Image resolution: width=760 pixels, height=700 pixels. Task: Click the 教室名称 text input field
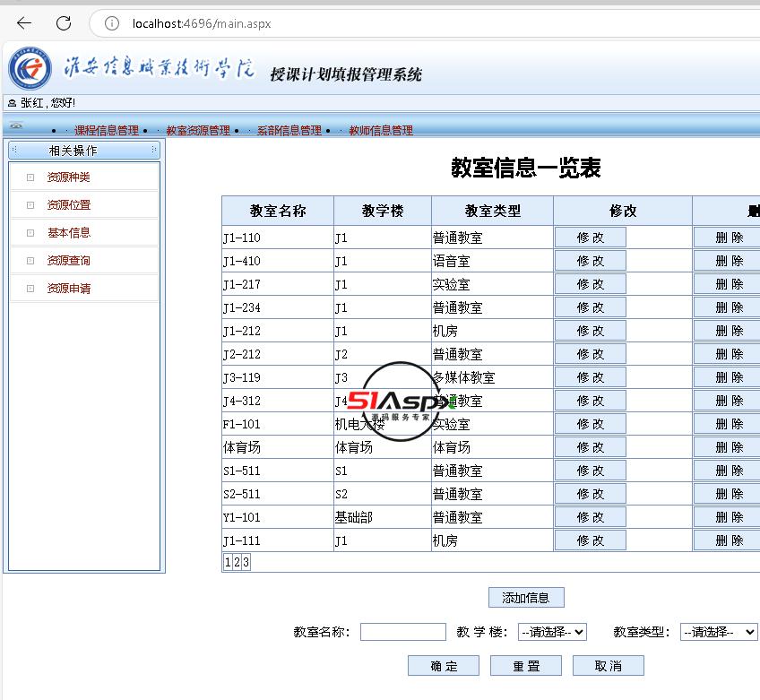(402, 632)
